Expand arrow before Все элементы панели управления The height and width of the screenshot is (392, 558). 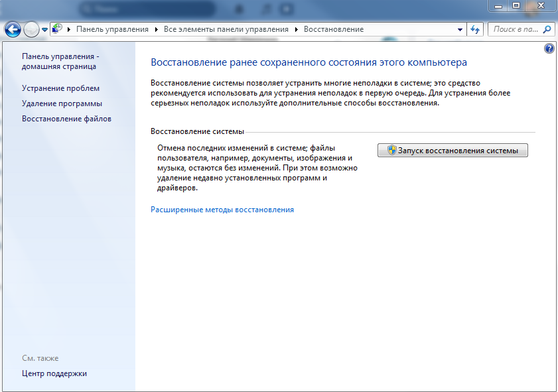click(x=156, y=30)
